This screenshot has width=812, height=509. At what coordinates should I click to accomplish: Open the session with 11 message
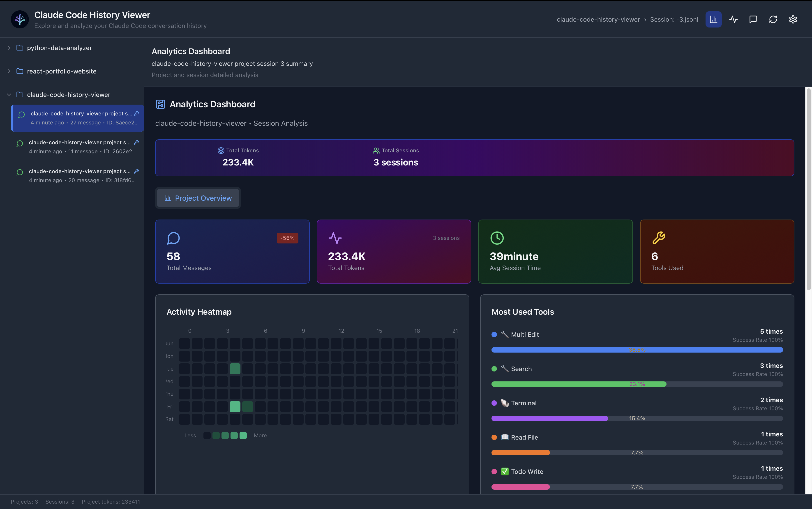point(77,147)
